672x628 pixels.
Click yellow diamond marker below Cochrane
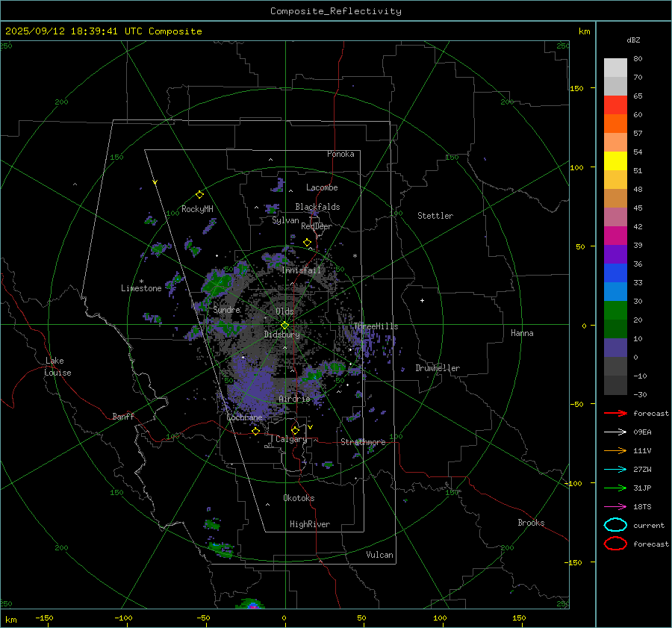[x=256, y=432]
